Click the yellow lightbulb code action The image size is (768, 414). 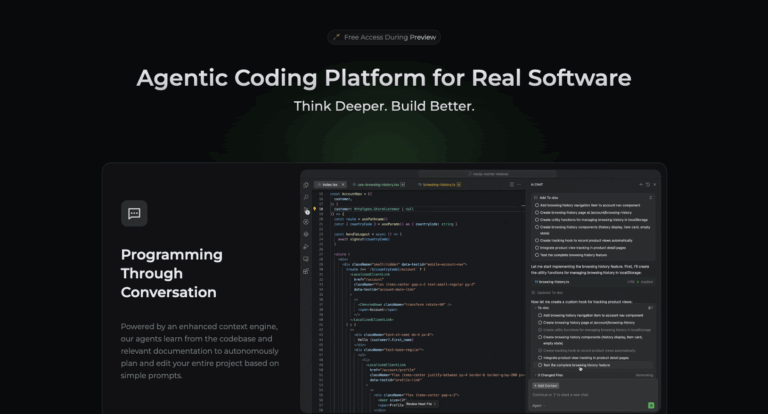(314, 209)
